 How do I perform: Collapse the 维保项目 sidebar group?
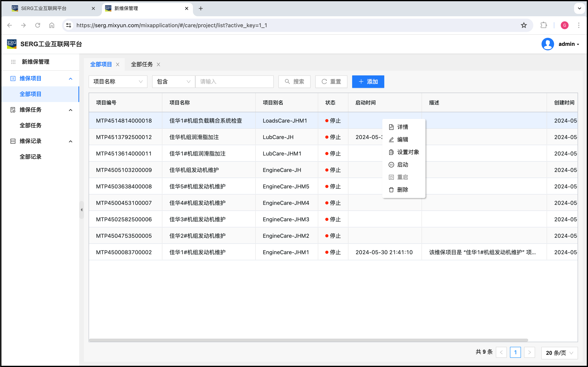point(70,79)
